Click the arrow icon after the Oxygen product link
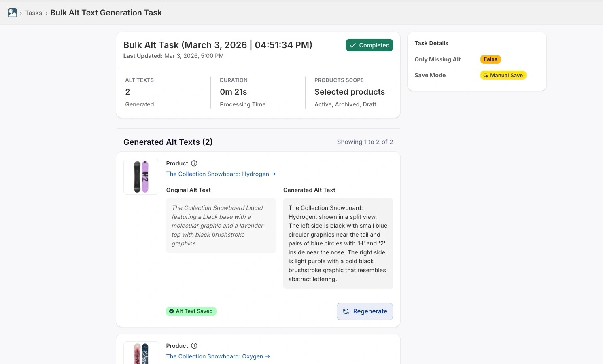 pyautogui.click(x=268, y=356)
